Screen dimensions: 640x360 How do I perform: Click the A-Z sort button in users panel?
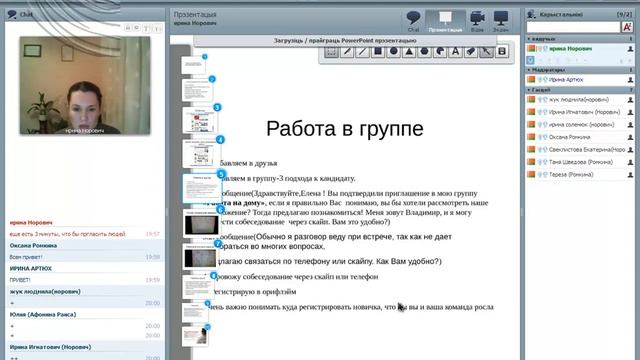coord(627,27)
